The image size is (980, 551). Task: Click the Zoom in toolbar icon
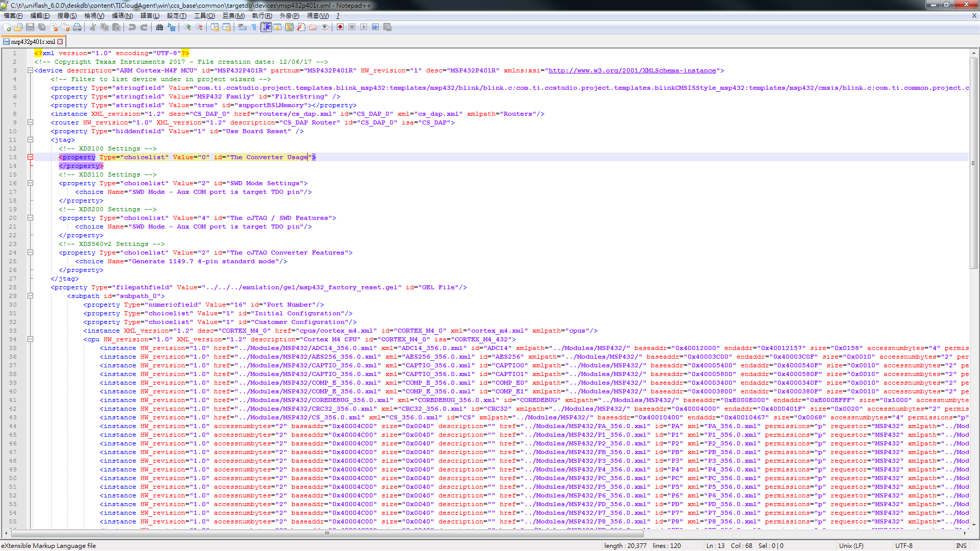[187, 27]
